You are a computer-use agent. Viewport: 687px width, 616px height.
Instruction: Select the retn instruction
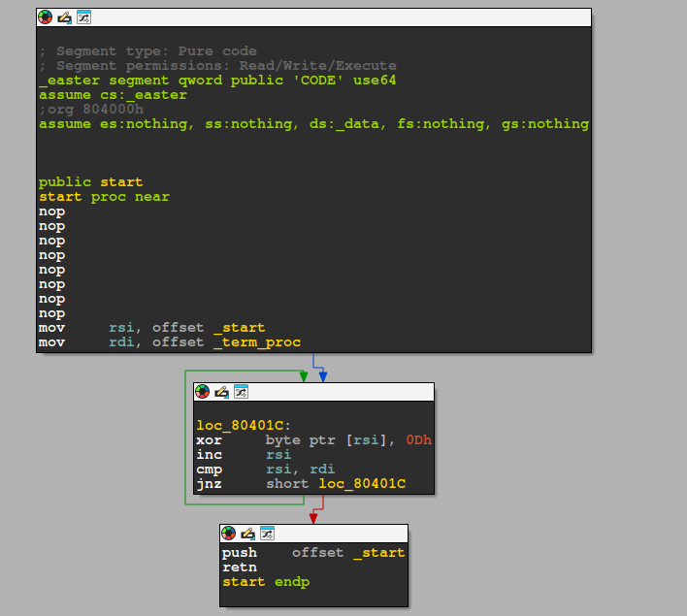pos(239,567)
